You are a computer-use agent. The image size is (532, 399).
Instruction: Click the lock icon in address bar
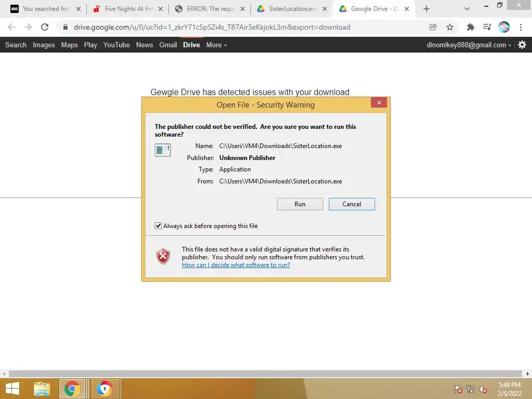tap(65, 27)
